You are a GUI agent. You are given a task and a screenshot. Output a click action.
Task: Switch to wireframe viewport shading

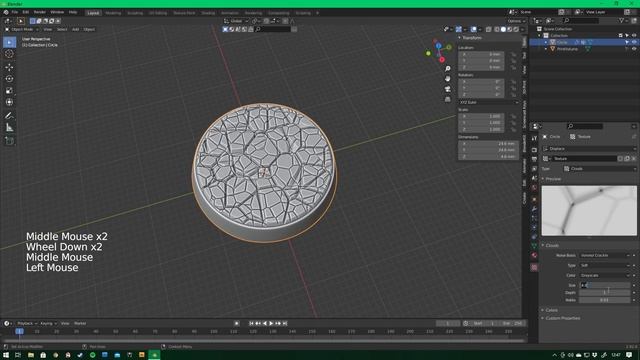pos(497,29)
